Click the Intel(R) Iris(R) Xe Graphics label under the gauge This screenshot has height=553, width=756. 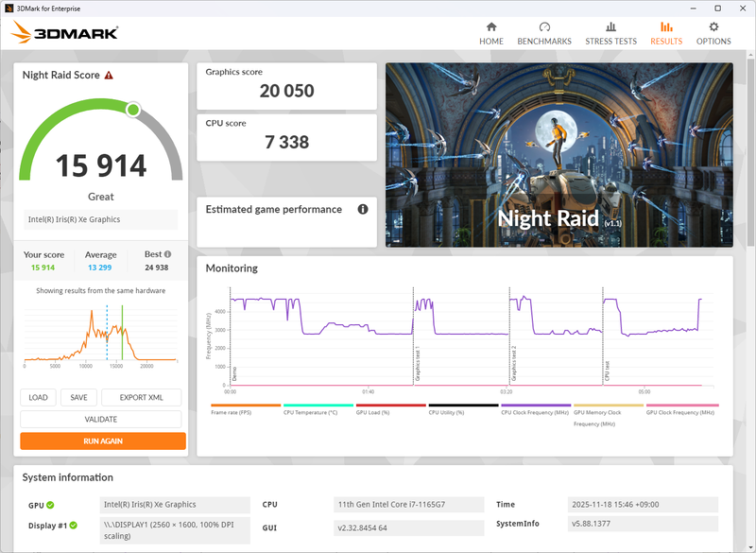[101, 219]
